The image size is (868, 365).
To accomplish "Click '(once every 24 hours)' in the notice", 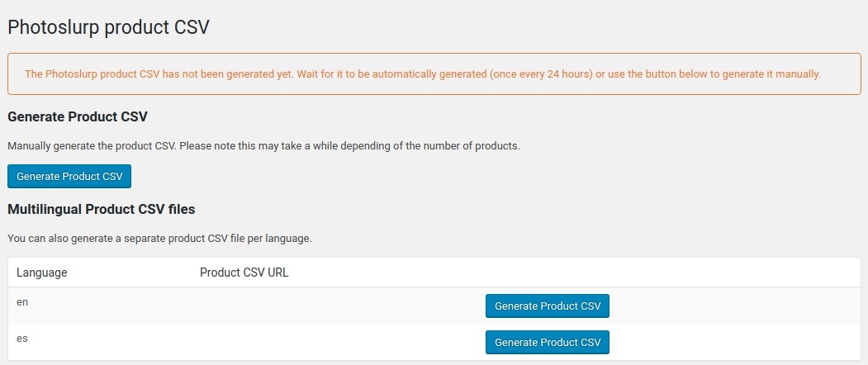I will point(541,74).
